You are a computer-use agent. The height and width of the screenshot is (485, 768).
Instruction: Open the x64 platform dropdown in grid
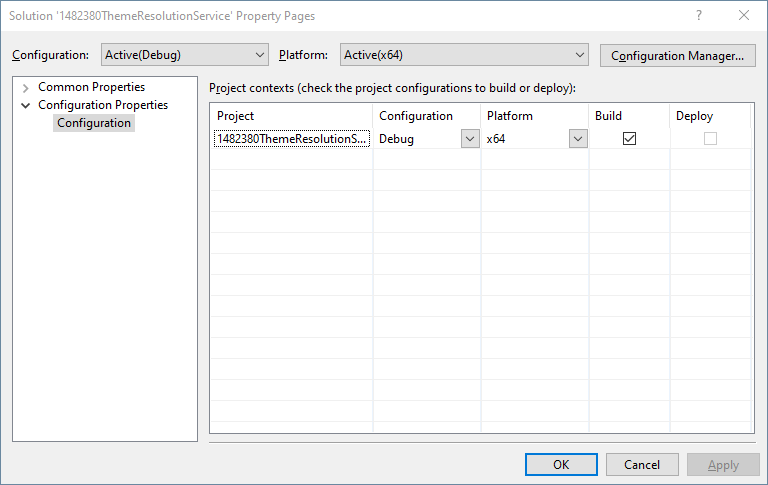578,139
